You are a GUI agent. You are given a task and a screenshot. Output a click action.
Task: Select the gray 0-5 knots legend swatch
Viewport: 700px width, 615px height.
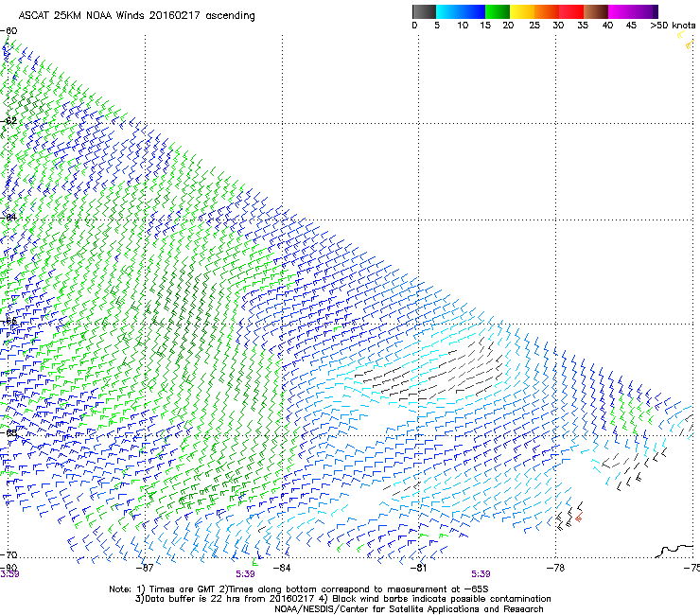(424, 11)
